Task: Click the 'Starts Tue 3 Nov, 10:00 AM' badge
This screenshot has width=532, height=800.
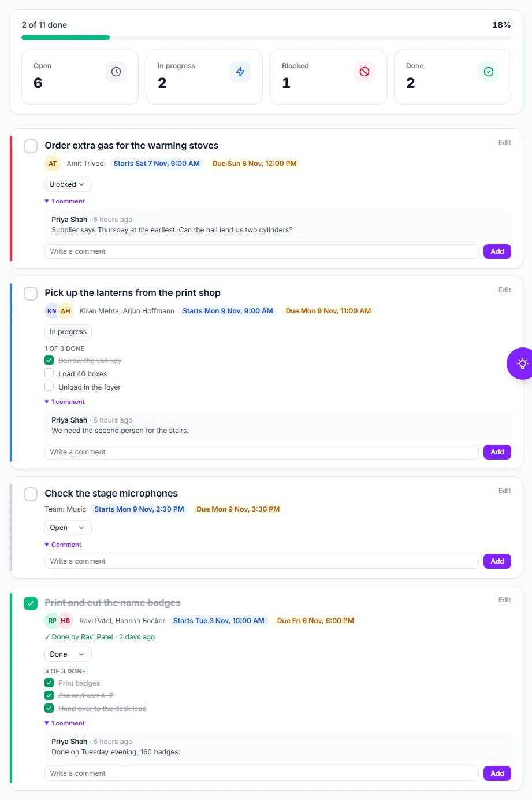Action: (219, 621)
